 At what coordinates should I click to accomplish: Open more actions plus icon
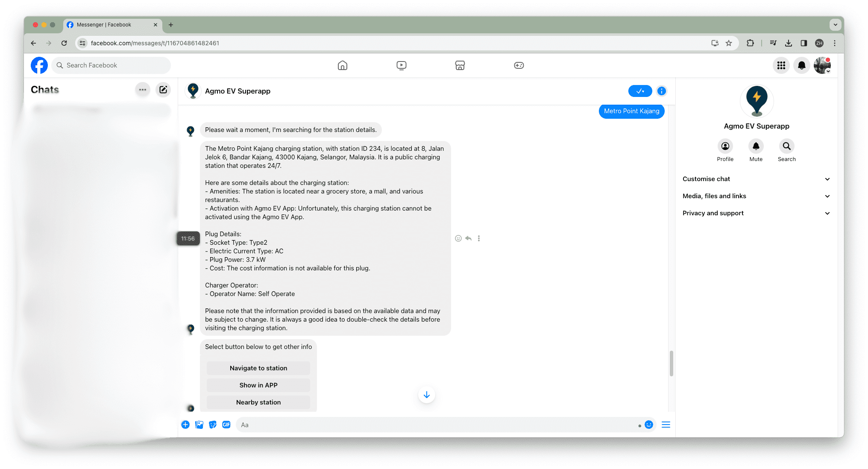(185, 425)
